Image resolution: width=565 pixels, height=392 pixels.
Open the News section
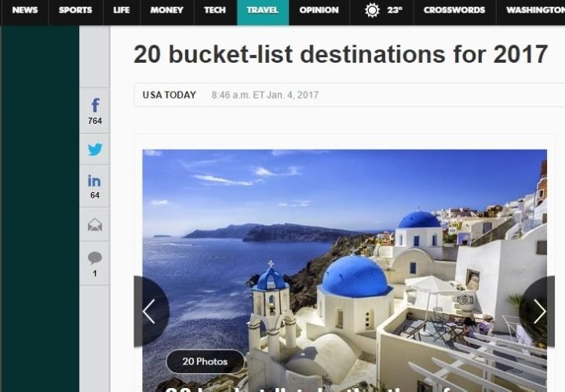click(x=24, y=10)
